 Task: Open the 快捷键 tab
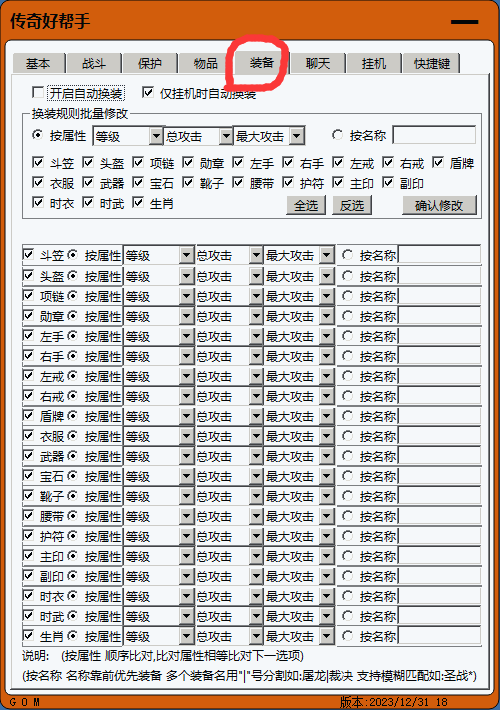click(x=431, y=63)
